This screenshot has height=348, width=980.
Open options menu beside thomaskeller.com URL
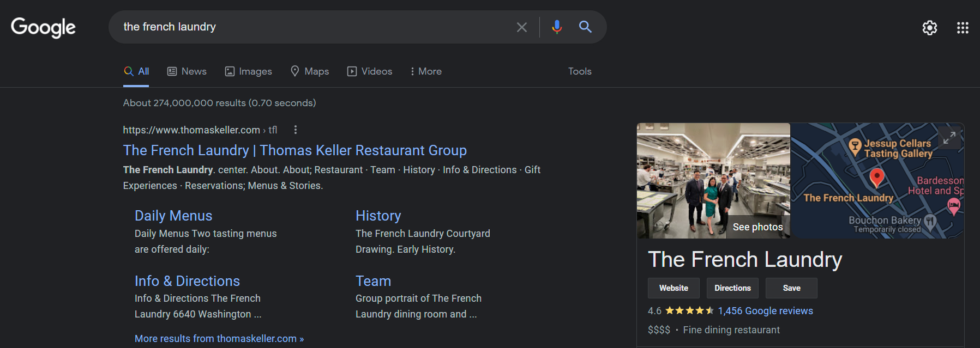coord(296,130)
